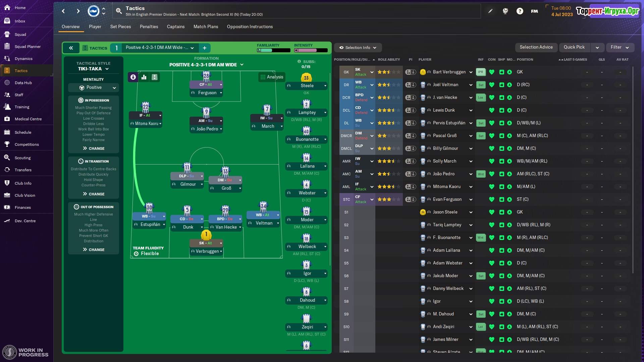
Task: Click the FM menu icon
Action: click(x=534, y=11)
